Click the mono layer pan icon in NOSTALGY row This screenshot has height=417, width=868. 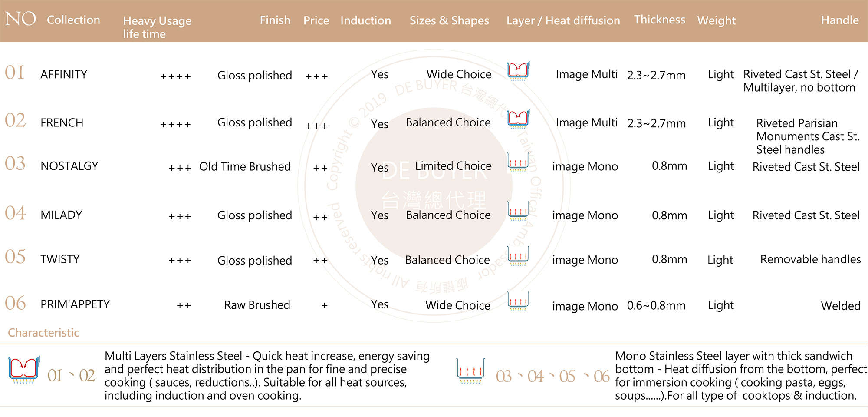coord(518,163)
